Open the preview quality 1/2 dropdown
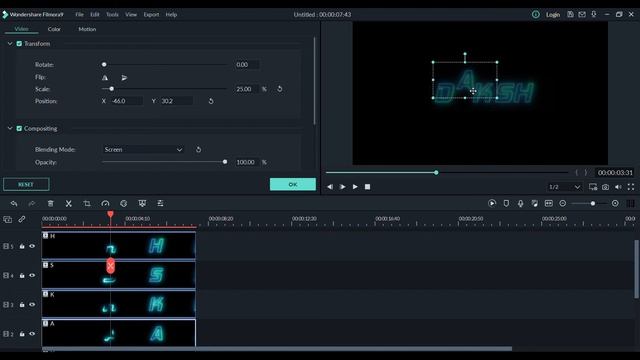The height and width of the screenshot is (360, 640). (x=564, y=187)
